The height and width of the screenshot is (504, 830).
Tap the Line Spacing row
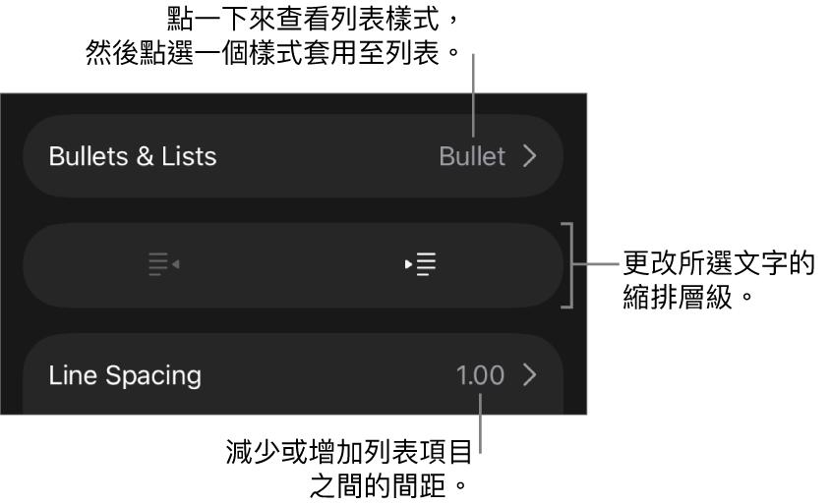(292, 375)
